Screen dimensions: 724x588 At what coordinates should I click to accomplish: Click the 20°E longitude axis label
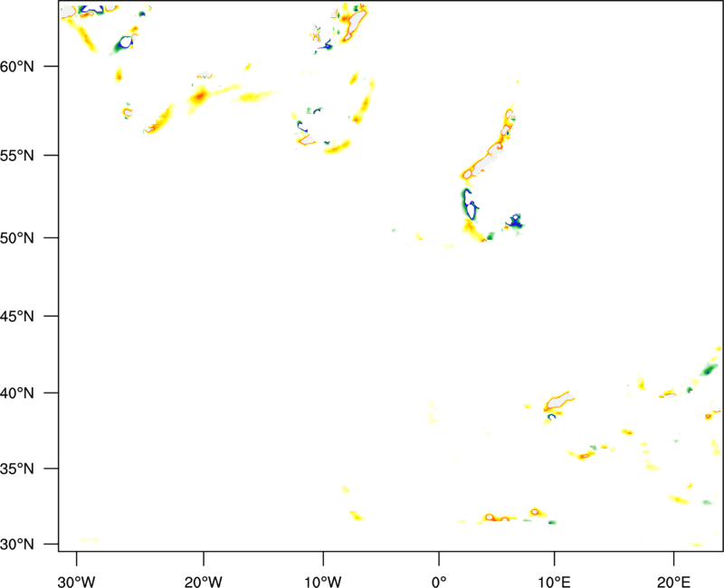point(673,582)
